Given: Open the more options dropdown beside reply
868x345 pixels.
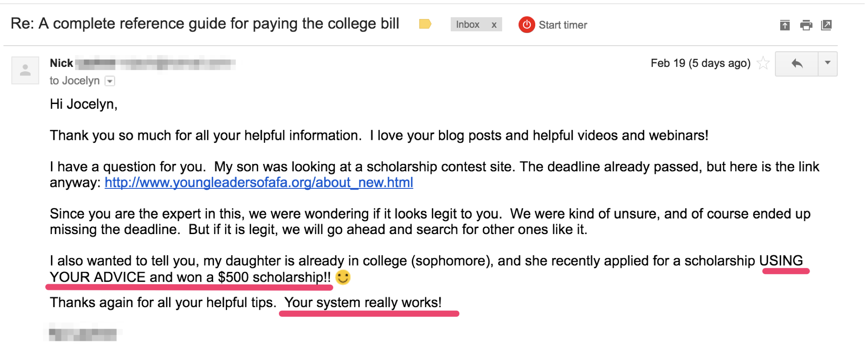Looking at the screenshot, I should [x=828, y=63].
